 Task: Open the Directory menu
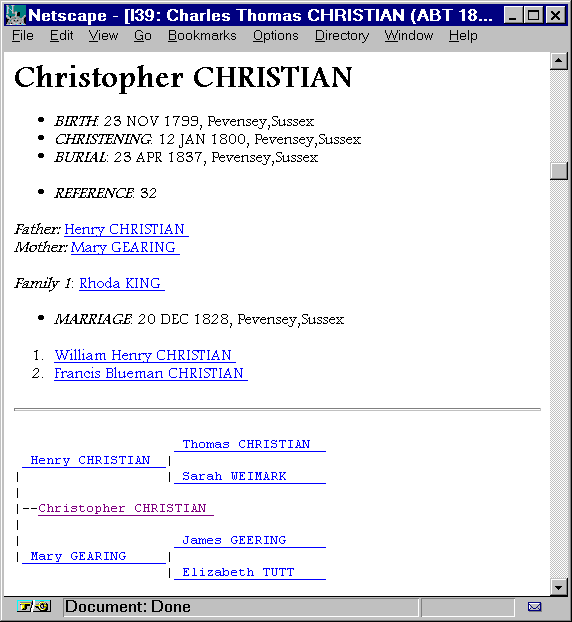coord(342,36)
